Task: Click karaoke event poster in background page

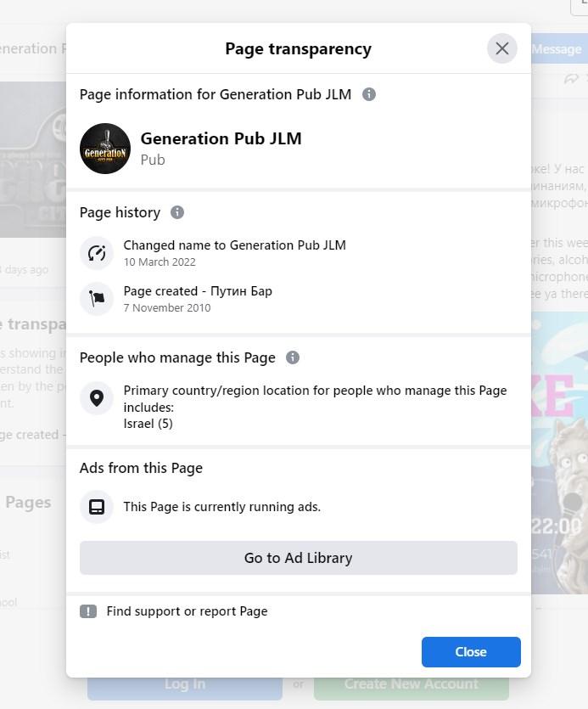Action: [559, 453]
